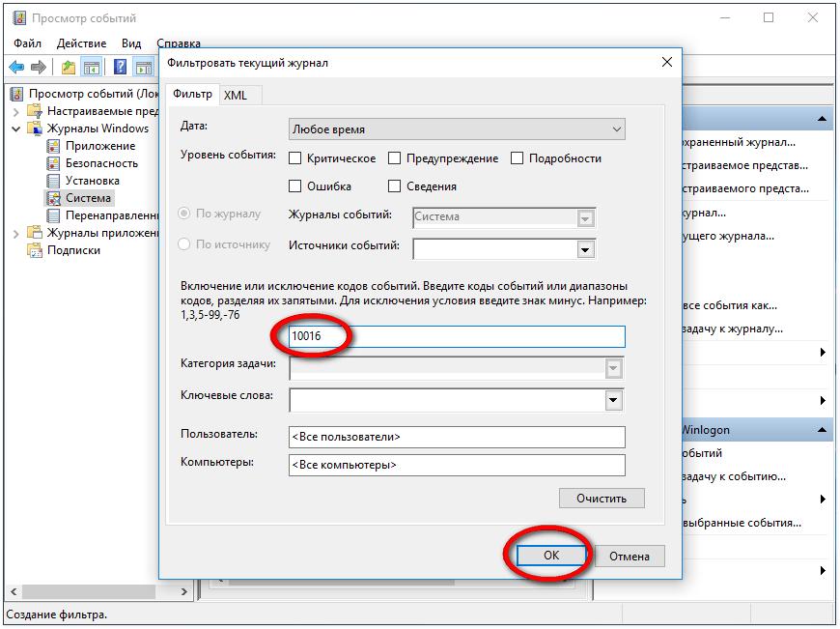Switch to the XML tab
This screenshot has height=629, width=840.
[x=235, y=95]
